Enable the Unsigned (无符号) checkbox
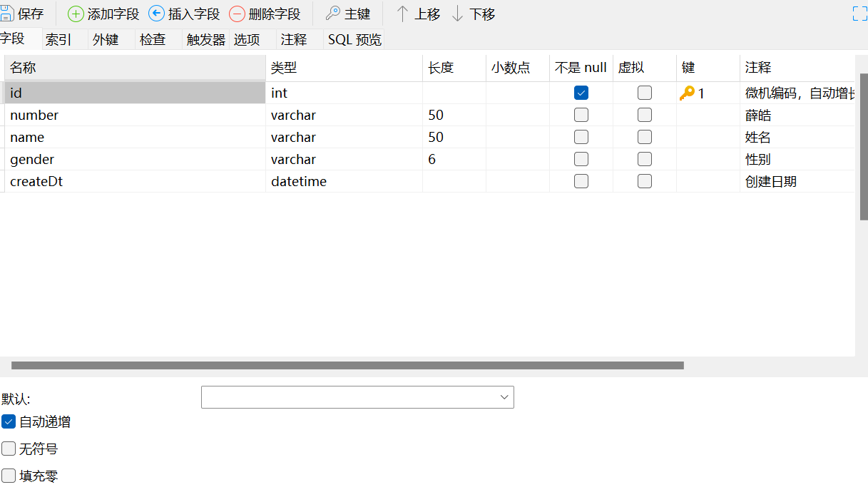Screen dimensions: 868x502 click(9, 449)
